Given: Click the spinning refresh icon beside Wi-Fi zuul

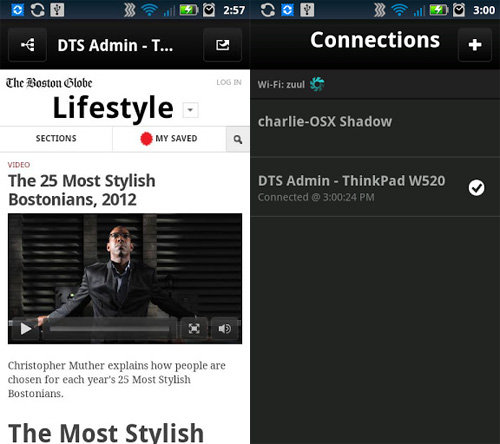Looking at the screenshot, I should 317,84.
